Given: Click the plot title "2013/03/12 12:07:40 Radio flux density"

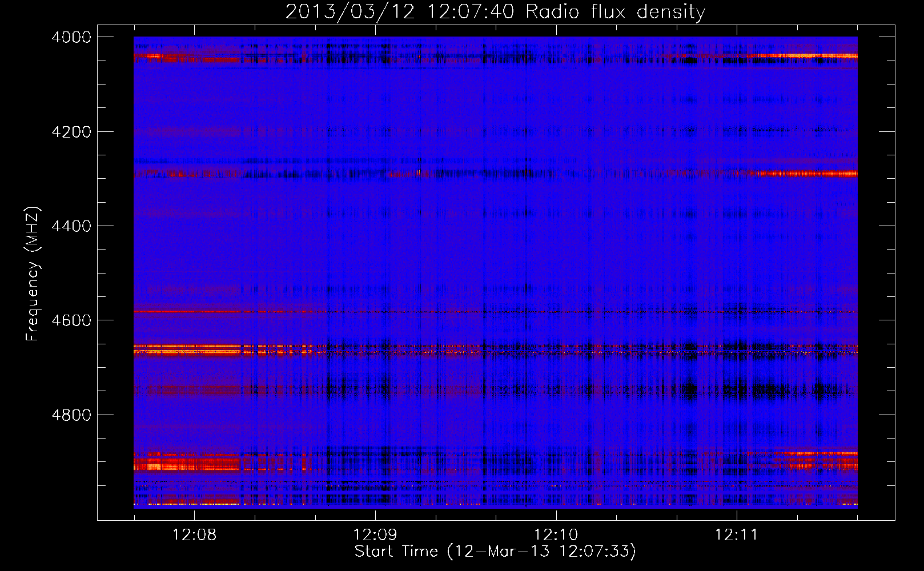Looking at the screenshot, I should (495, 11).
